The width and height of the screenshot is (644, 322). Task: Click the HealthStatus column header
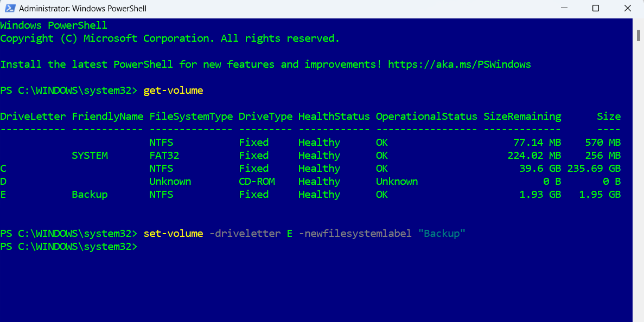point(334,117)
